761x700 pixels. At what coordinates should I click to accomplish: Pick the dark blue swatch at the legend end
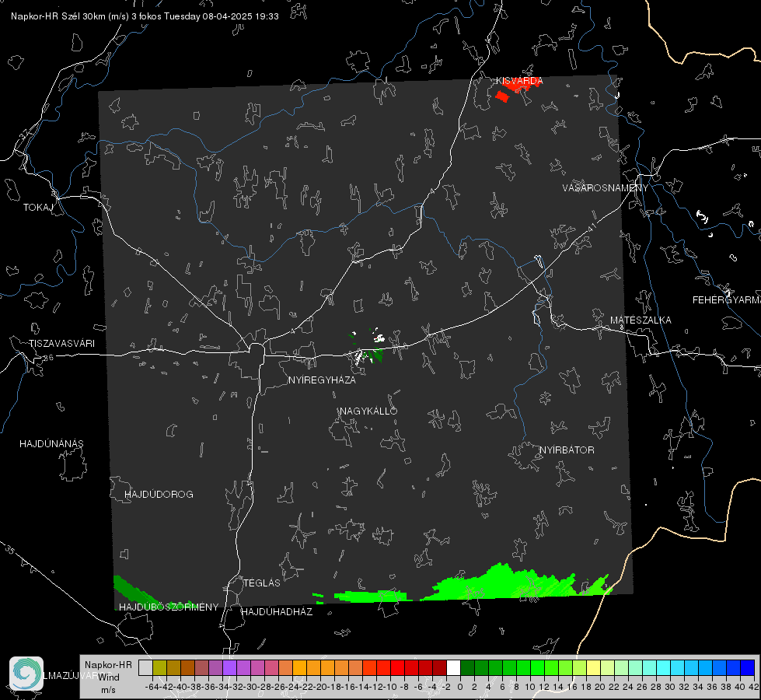tap(748, 668)
